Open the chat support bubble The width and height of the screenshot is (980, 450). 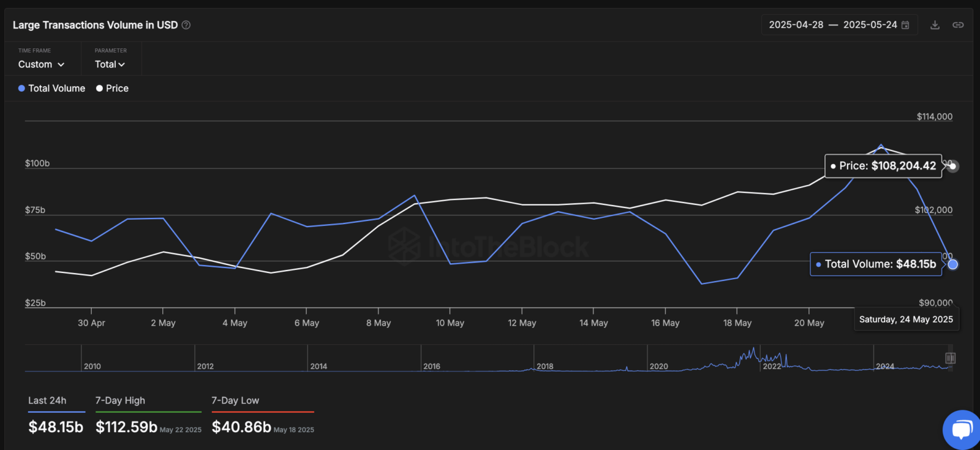point(962,429)
